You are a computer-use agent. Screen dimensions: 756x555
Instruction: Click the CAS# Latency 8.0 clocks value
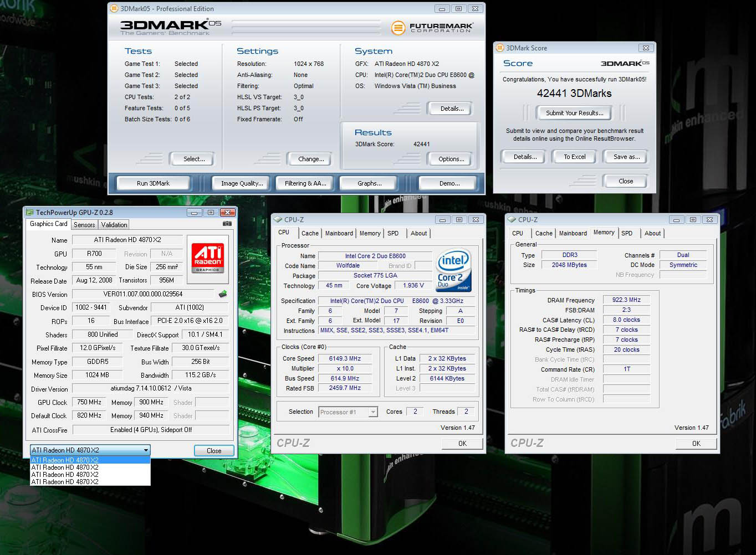click(626, 320)
